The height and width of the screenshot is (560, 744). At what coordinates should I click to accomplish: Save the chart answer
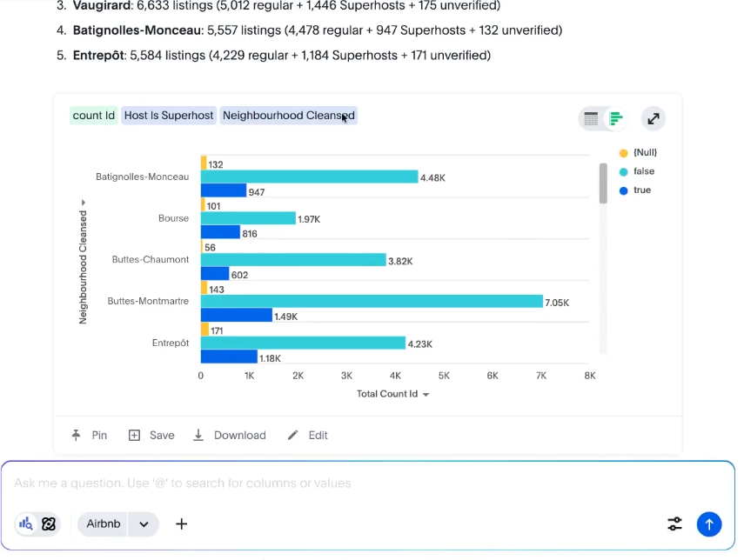point(151,435)
